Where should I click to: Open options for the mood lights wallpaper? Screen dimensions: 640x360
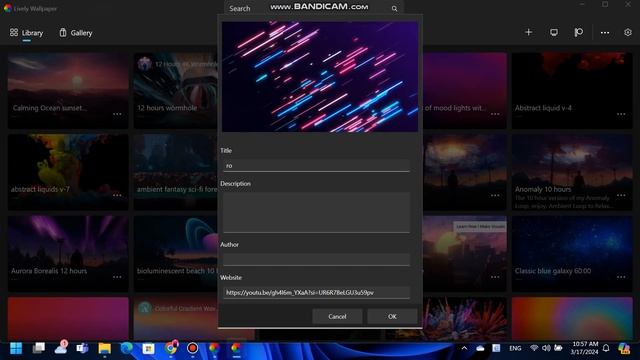pyautogui.click(x=495, y=114)
